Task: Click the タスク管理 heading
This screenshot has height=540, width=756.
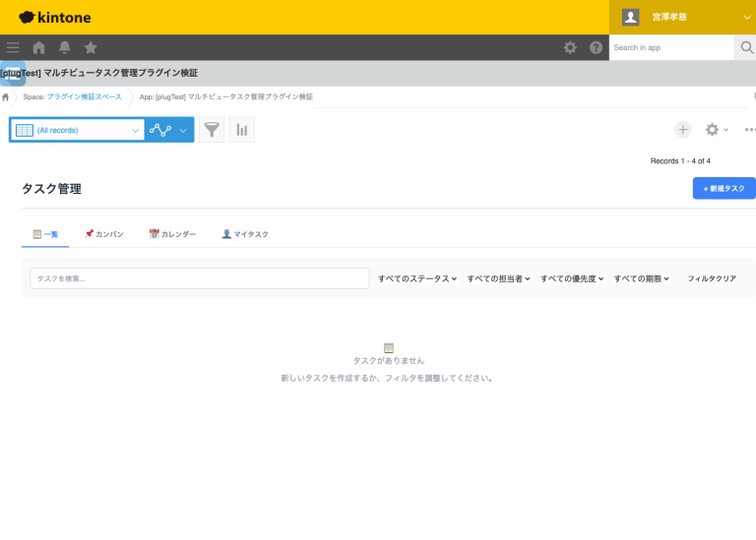Action: pyautogui.click(x=51, y=188)
